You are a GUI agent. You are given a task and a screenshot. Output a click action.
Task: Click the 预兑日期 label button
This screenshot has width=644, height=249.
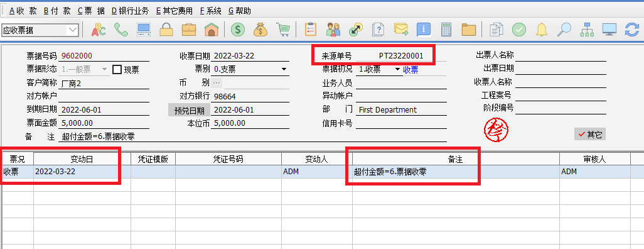point(189,110)
